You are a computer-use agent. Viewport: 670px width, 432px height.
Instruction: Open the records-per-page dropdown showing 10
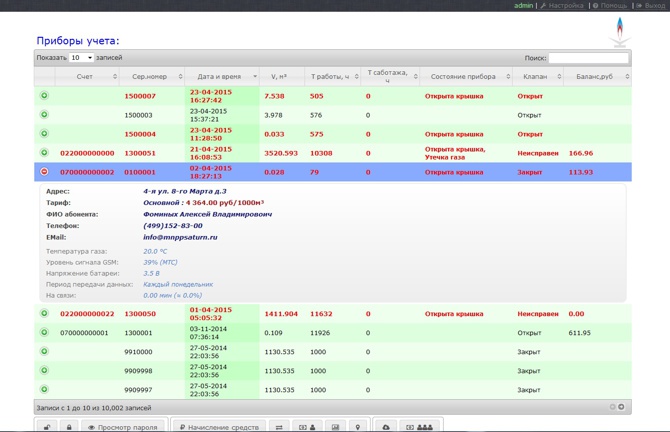pos(81,58)
